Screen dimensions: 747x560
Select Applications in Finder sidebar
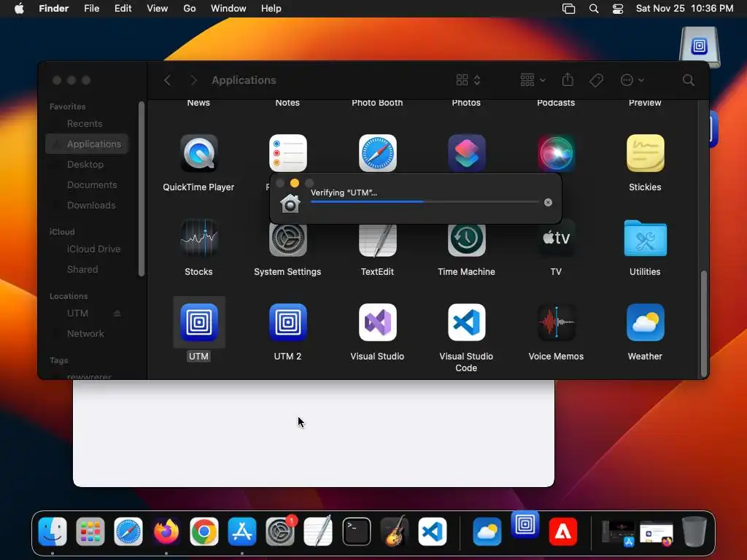[x=87, y=144]
